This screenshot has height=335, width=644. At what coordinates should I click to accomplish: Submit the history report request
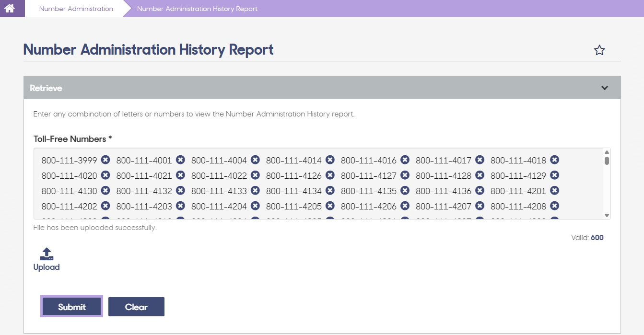(x=71, y=307)
